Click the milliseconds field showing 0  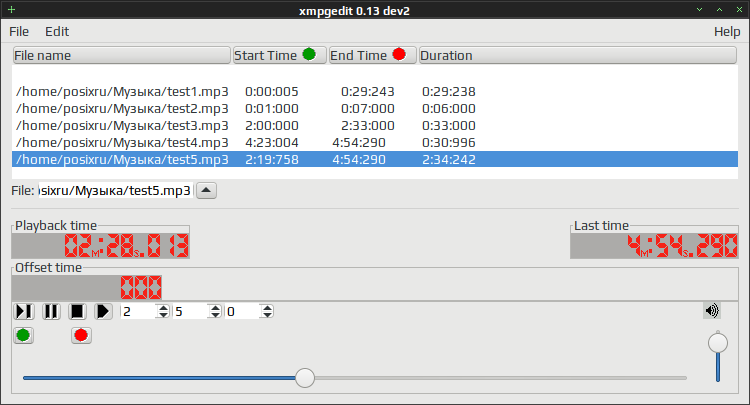point(243,312)
